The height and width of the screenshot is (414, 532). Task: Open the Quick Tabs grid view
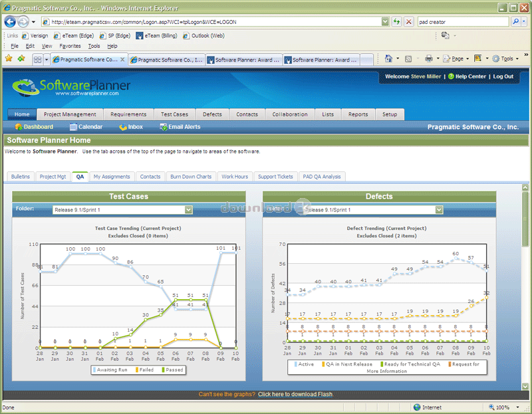(38, 60)
